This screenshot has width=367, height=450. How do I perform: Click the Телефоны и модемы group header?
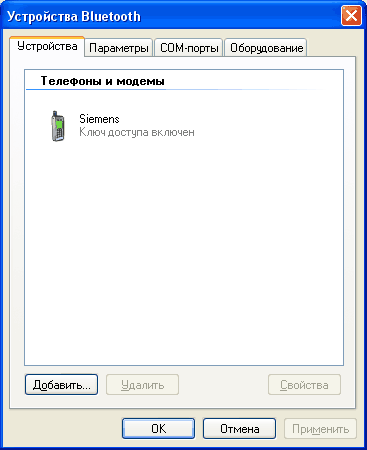click(x=103, y=81)
